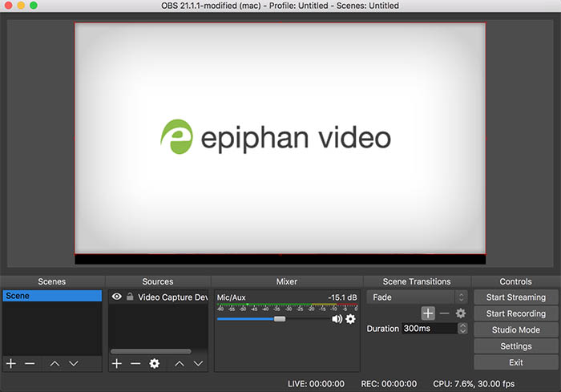Remove scene transition with minus icon
The width and height of the screenshot is (561, 392).
click(x=444, y=313)
